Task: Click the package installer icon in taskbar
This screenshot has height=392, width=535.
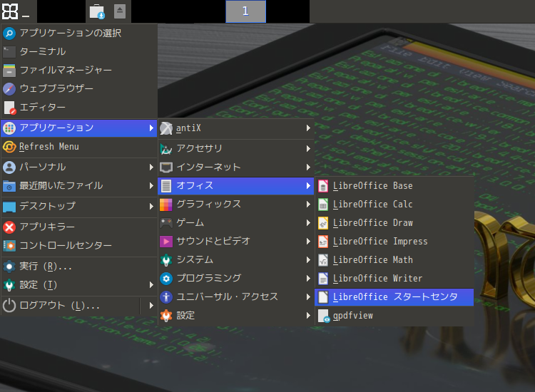Action: pos(97,11)
